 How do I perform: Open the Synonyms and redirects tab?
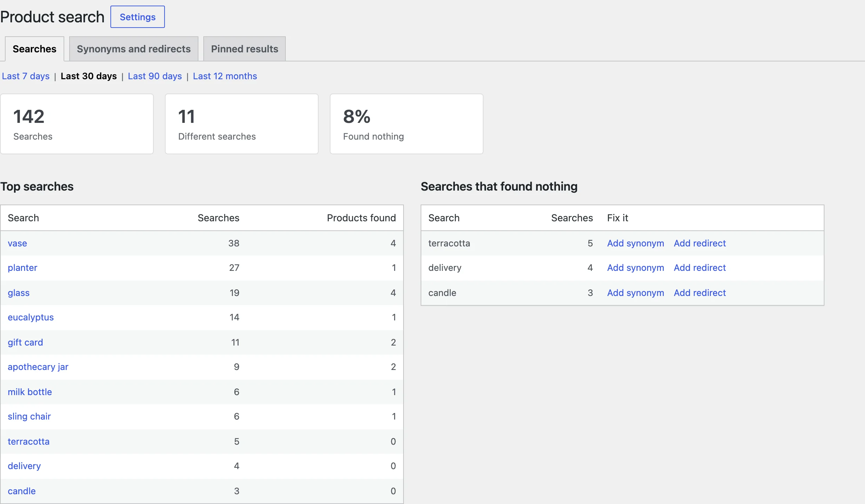pos(134,49)
